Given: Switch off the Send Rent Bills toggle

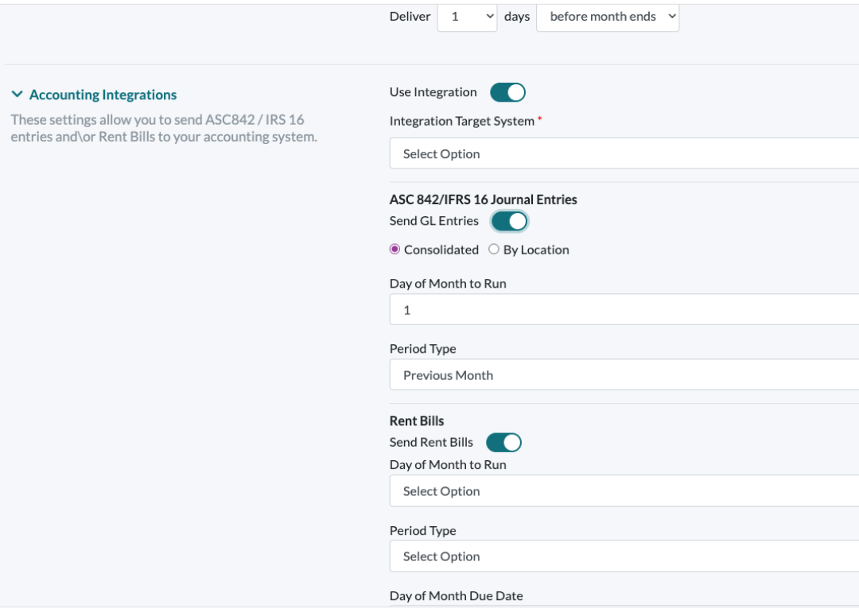Looking at the screenshot, I should [503, 442].
